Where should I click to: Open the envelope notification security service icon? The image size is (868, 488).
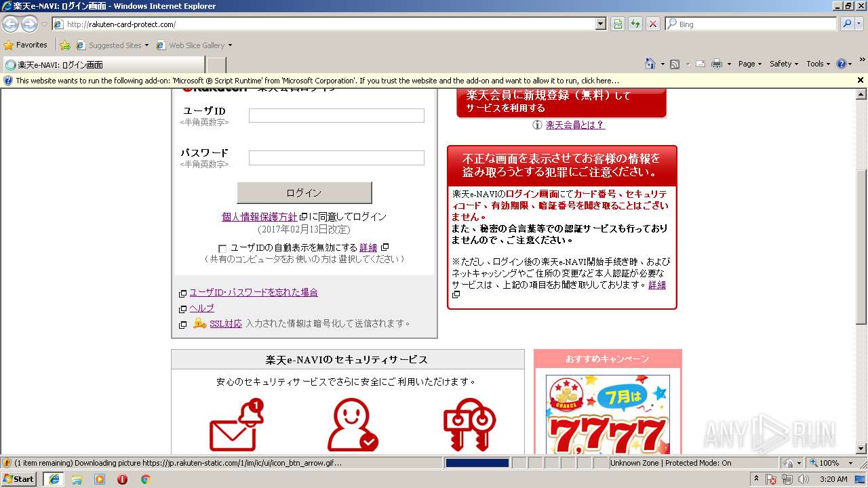point(236,425)
